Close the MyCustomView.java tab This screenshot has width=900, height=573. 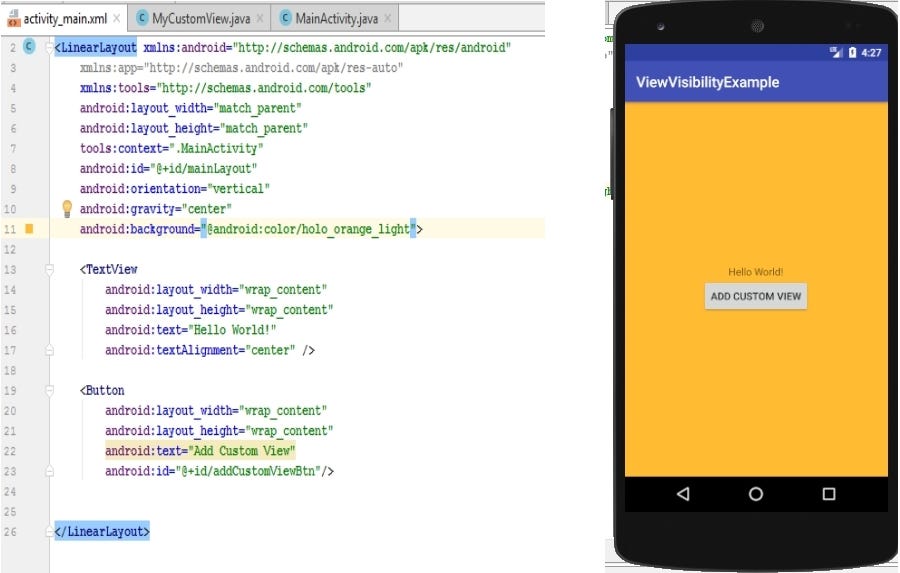click(x=259, y=18)
